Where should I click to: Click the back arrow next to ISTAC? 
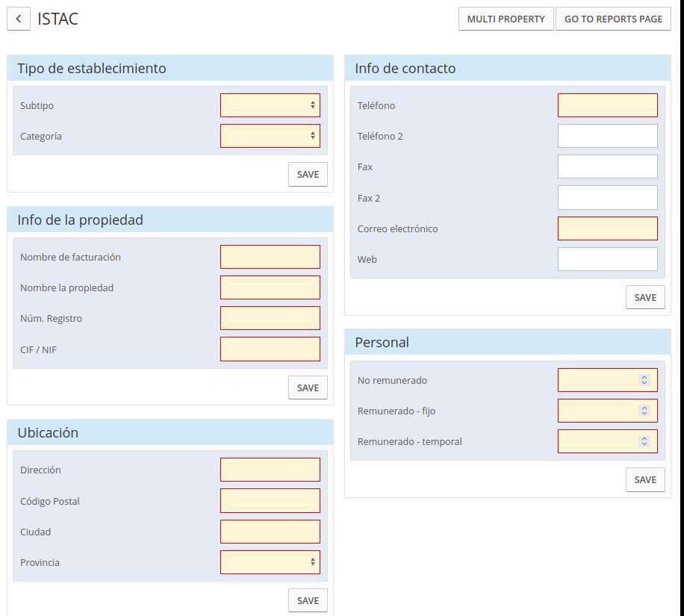tap(19, 19)
